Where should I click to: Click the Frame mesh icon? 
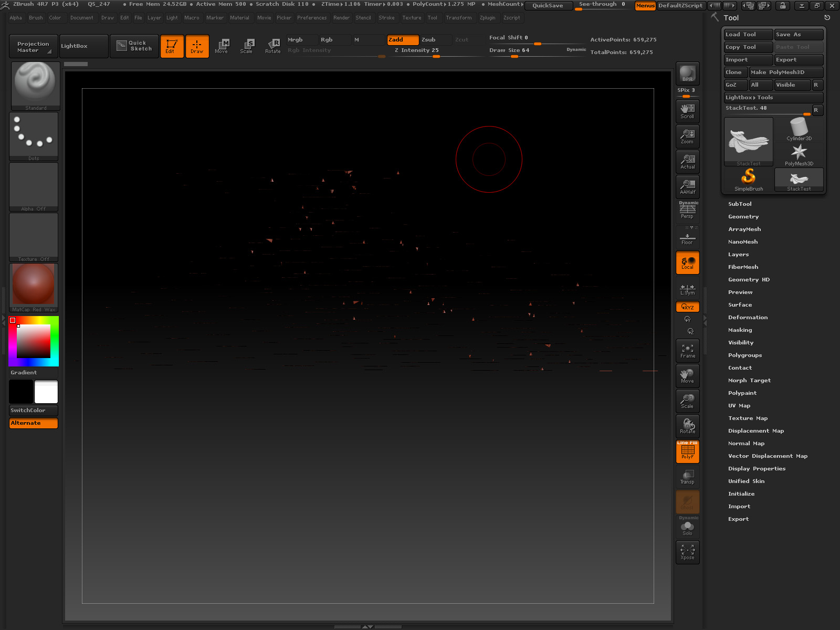[x=687, y=351]
